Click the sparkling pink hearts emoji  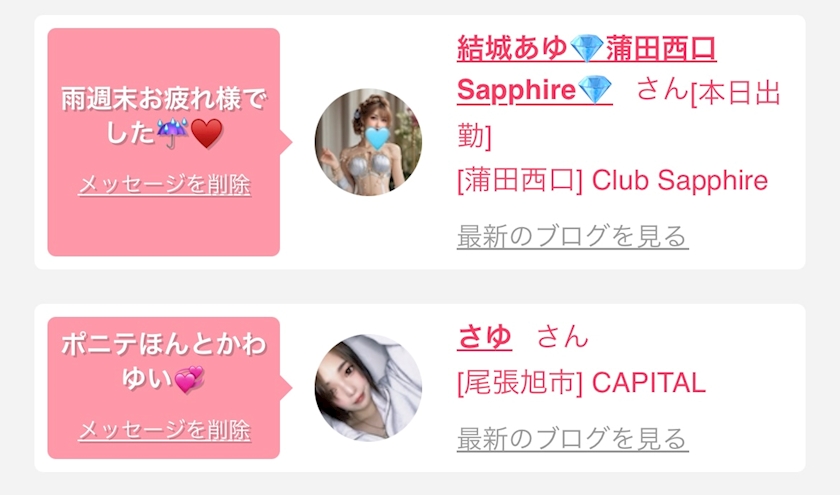(189, 379)
